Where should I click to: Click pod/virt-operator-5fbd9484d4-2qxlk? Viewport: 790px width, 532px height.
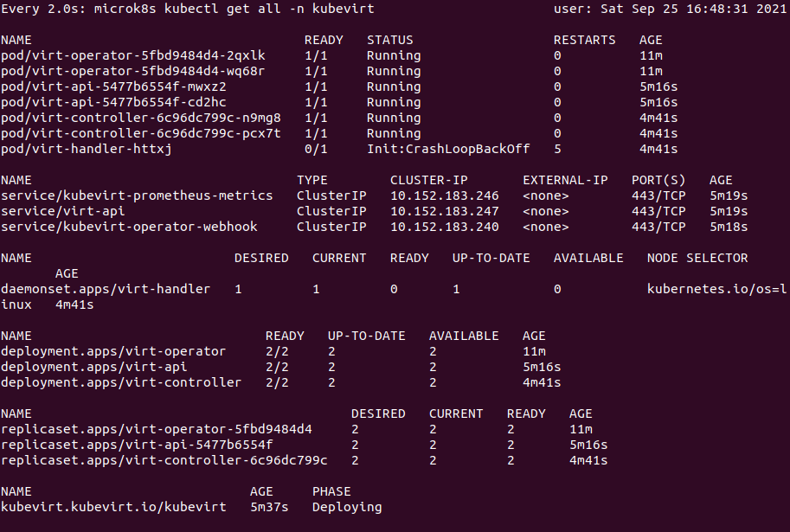(133, 56)
